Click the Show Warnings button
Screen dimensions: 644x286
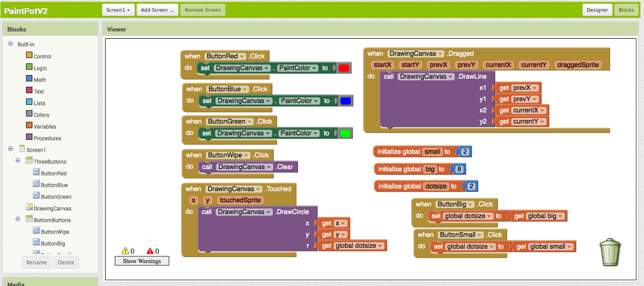[x=142, y=261]
